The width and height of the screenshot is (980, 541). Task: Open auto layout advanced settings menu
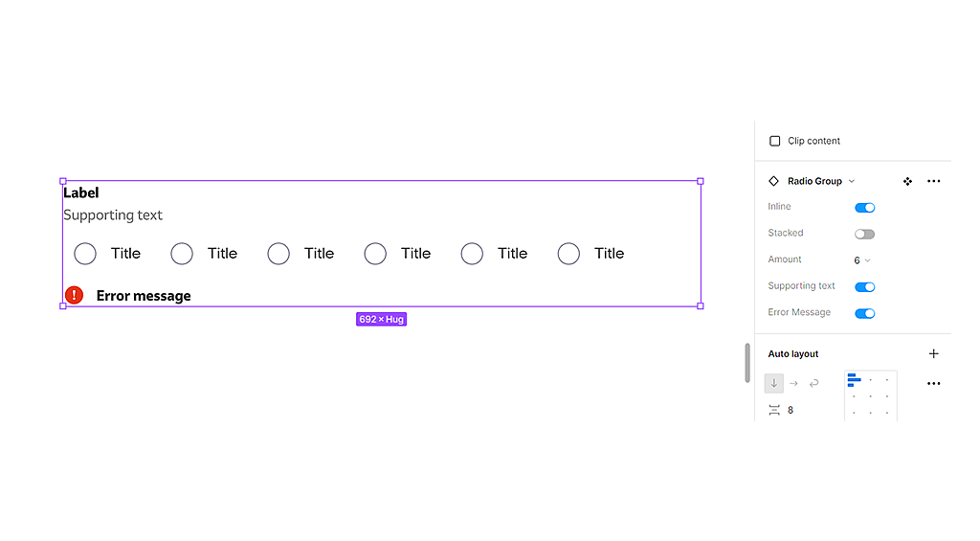tap(934, 384)
